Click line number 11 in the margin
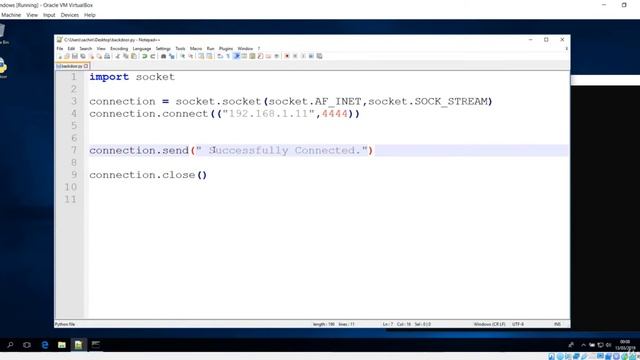 tap(70, 199)
